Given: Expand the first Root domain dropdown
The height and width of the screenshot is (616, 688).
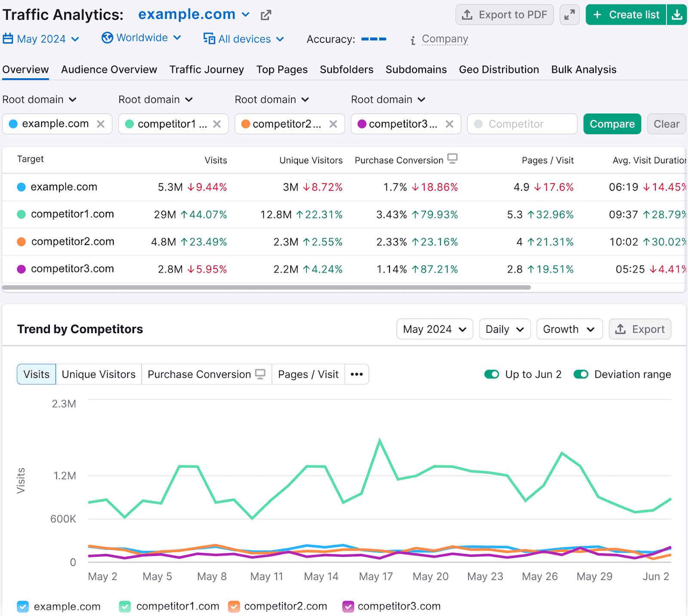Looking at the screenshot, I should pos(40,99).
